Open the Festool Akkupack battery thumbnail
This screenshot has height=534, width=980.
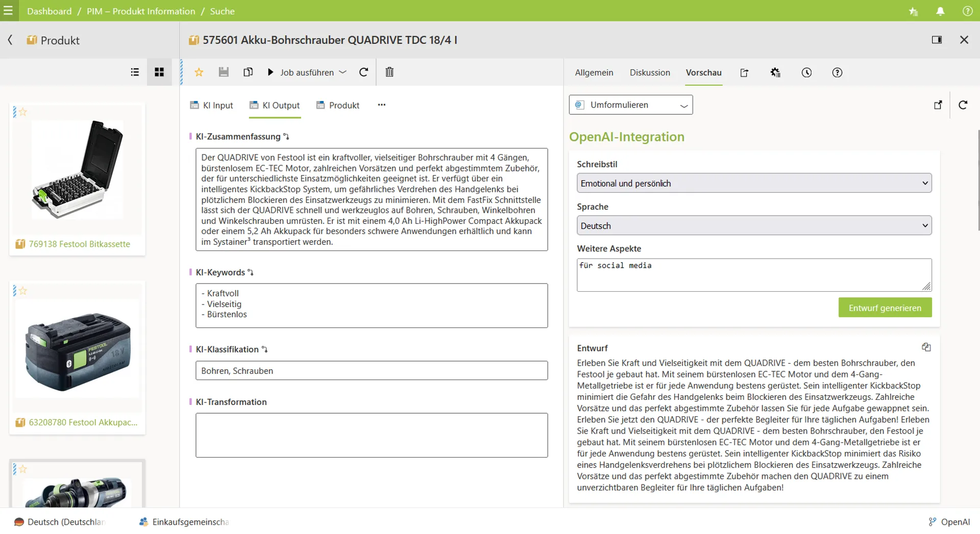click(x=77, y=349)
